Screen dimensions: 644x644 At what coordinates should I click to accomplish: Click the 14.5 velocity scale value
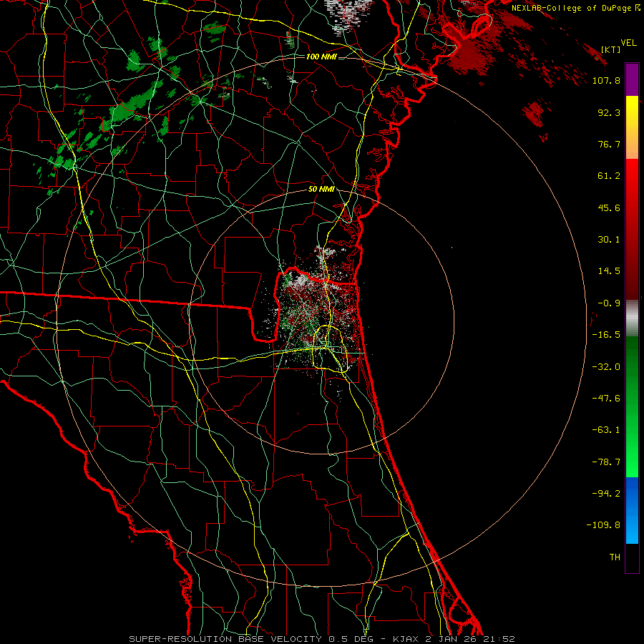609,271
